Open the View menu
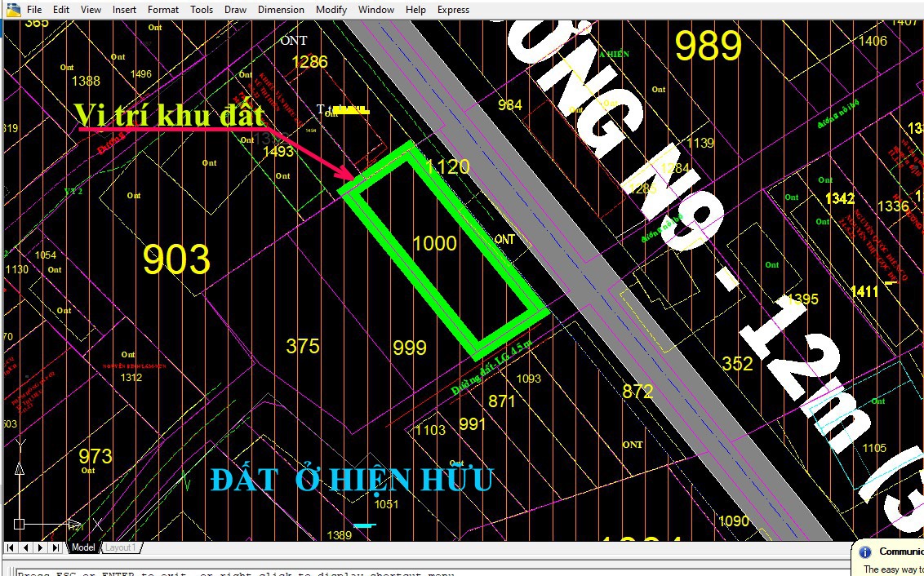 91,10
